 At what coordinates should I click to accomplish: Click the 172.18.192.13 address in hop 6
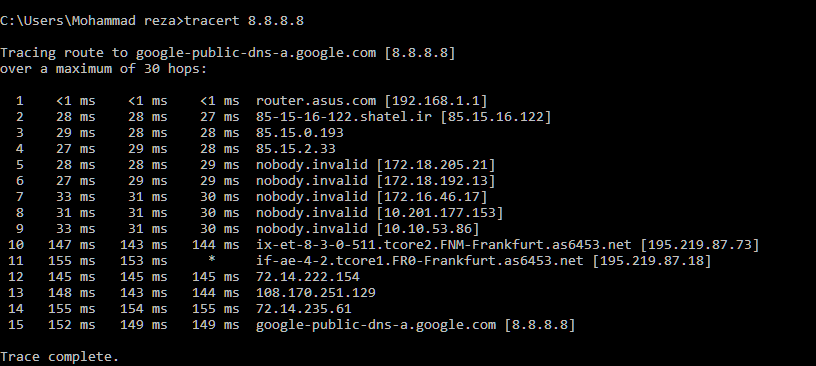(436, 181)
